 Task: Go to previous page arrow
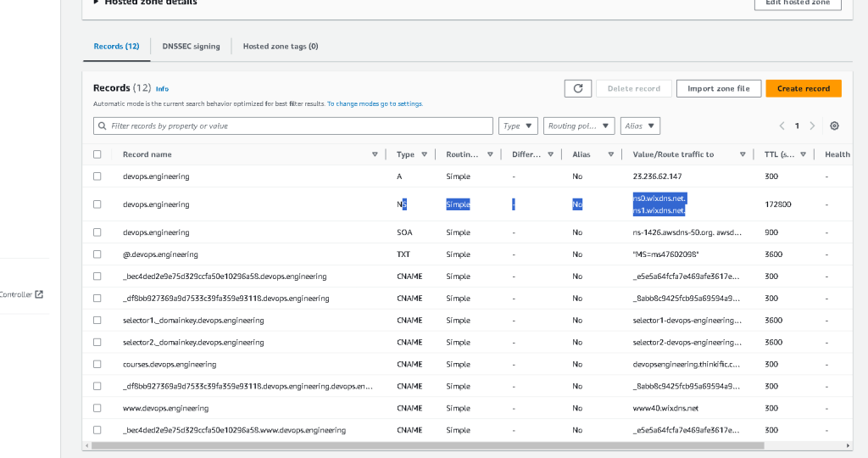coord(782,126)
